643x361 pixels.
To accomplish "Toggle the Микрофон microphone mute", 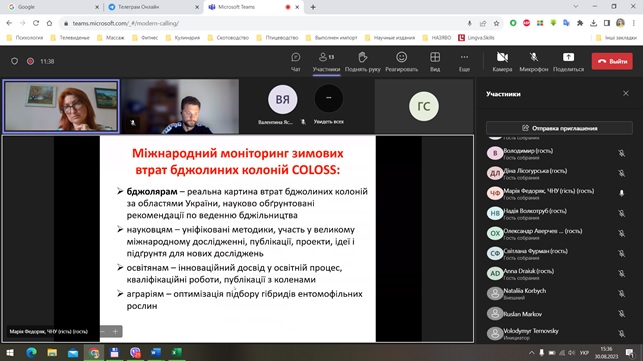I will tap(534, 62).
